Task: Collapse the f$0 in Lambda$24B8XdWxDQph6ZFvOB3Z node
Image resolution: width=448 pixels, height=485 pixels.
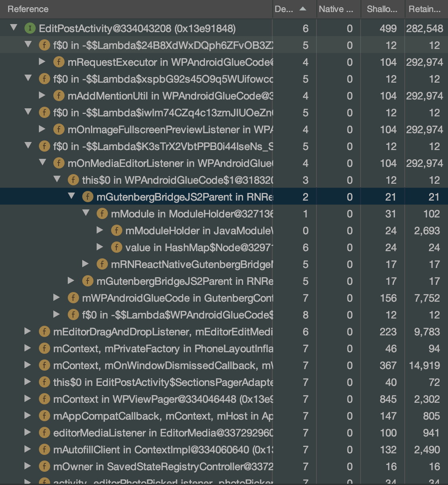Action: point(28,45)
